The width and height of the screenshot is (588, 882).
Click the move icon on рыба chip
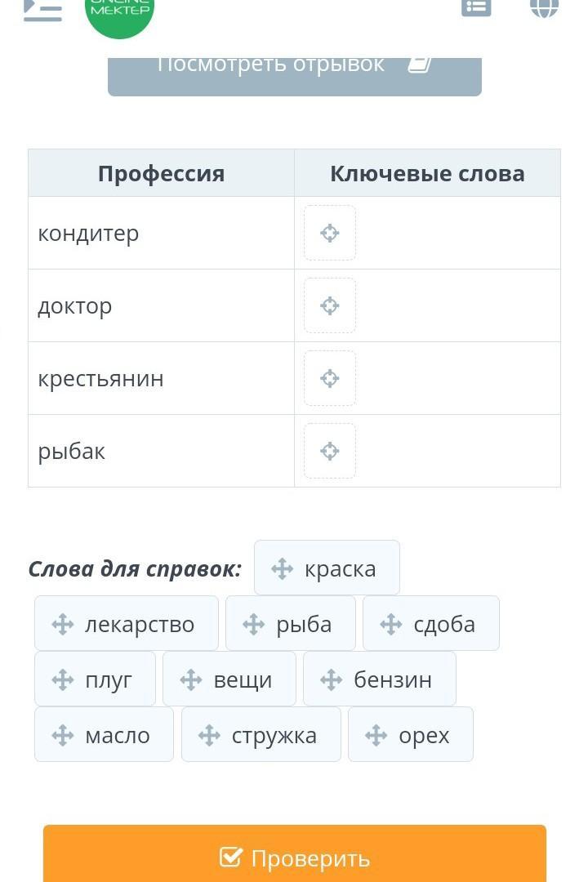click(254, 625)
